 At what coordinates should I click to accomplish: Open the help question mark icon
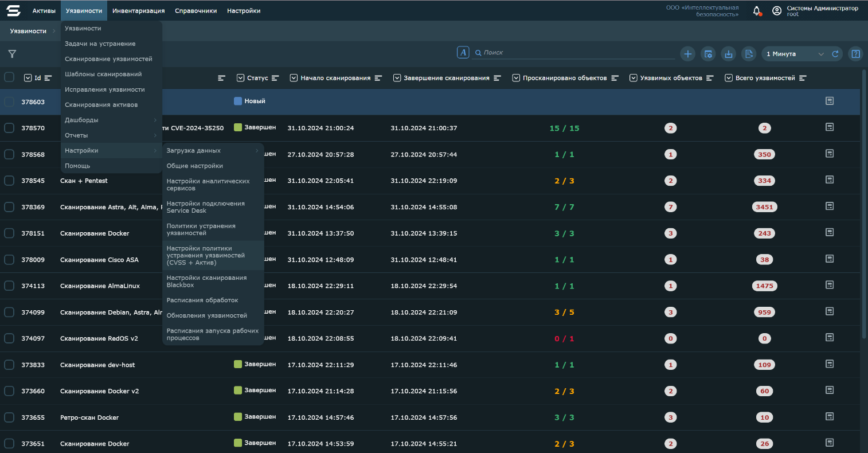[x=855, y=54]
